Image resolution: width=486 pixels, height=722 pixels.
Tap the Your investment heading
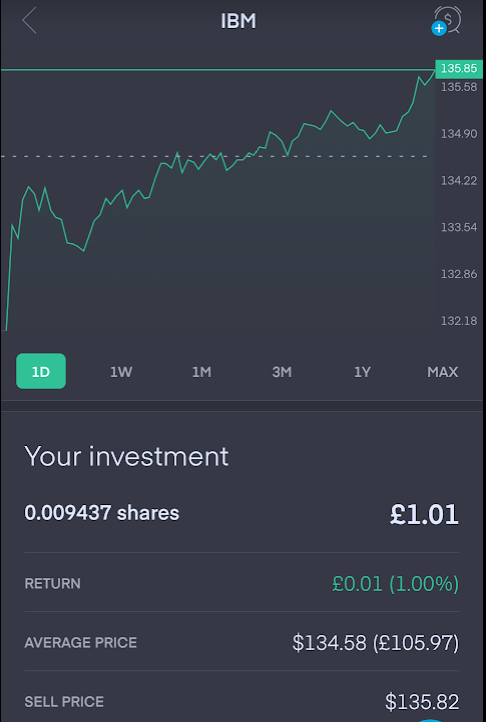pyautogui.click(x=126, y=456)
